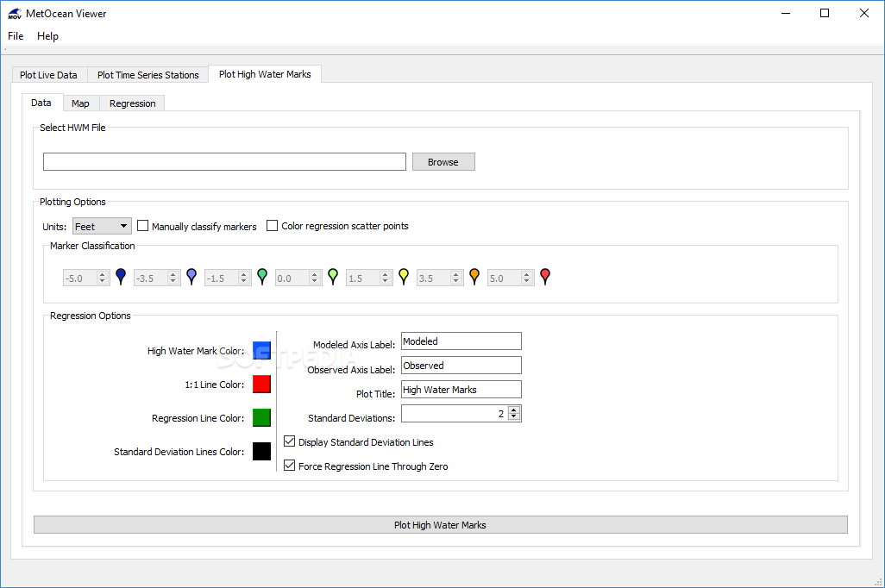The height and width of the screenshot is (588, 885).
Task: Click the dark blue -5.0 marker pin
Action: click(121, 277)
